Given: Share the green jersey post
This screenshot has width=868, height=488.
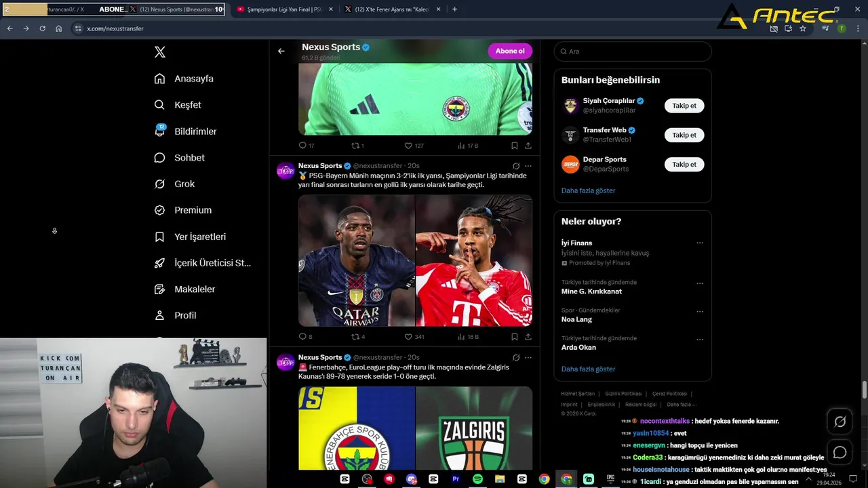Looking at the screenshot, I should 528,146.
